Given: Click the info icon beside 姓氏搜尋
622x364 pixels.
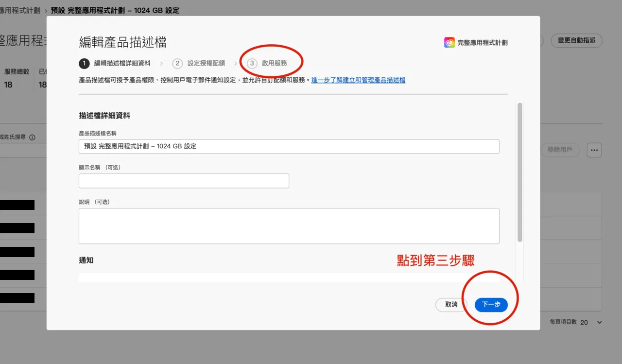Looking at the screenshot, I should point(33,138).
